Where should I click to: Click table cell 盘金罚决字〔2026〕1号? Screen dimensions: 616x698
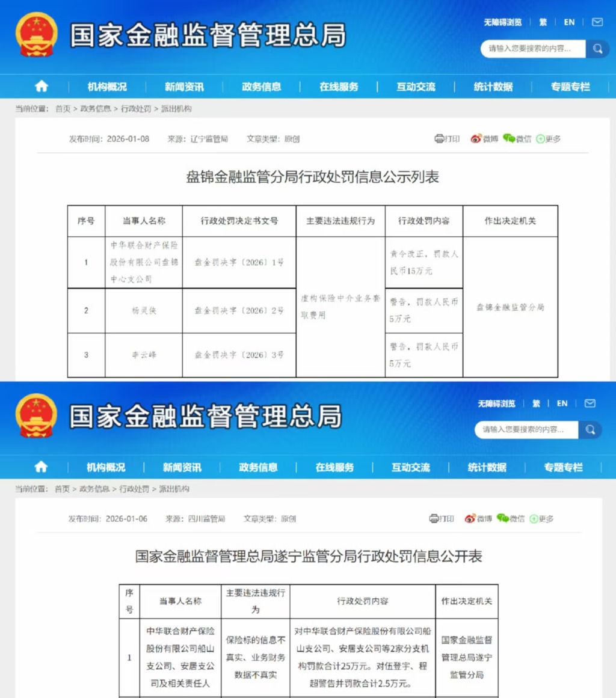pyautogui.click(x=239, y=262)
